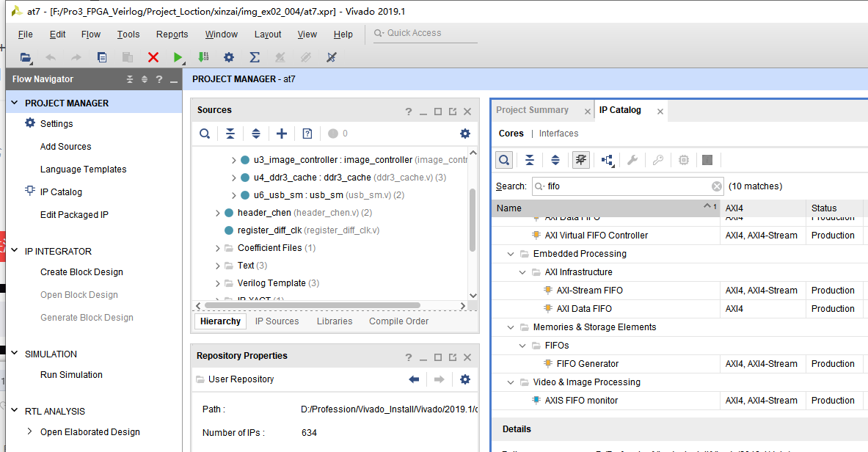Clear the fifo search field
868x452 pixels.
point(716,186)
